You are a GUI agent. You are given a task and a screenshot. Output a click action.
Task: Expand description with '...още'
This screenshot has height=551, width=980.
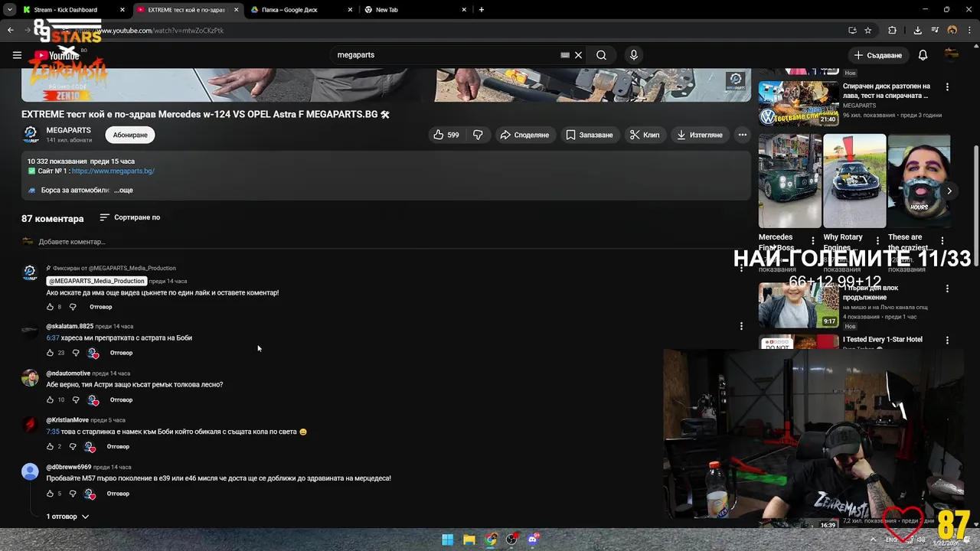coord(123,190)
